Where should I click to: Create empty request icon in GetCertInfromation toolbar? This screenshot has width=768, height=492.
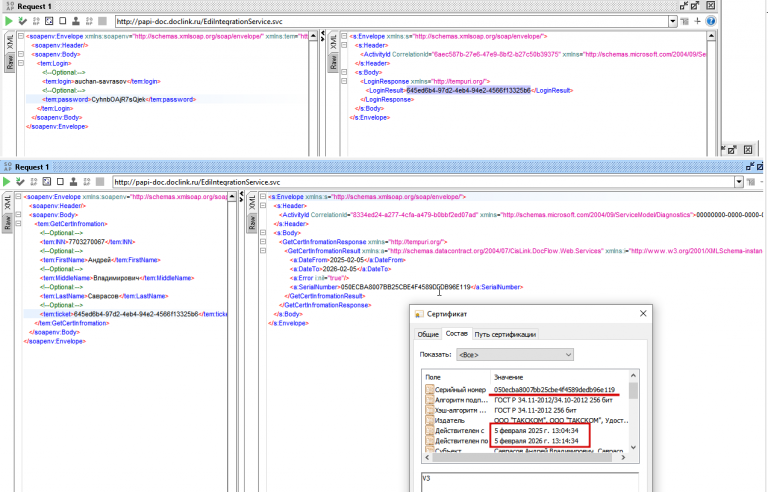pos(60,182)
